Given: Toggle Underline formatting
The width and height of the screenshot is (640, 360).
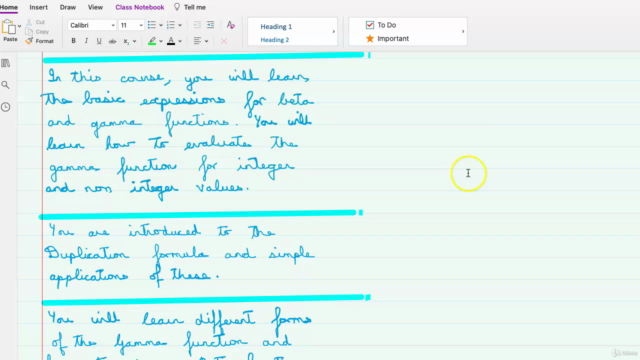Looking at the screenshot, I should pyautogui.click(x=99, y=41).
